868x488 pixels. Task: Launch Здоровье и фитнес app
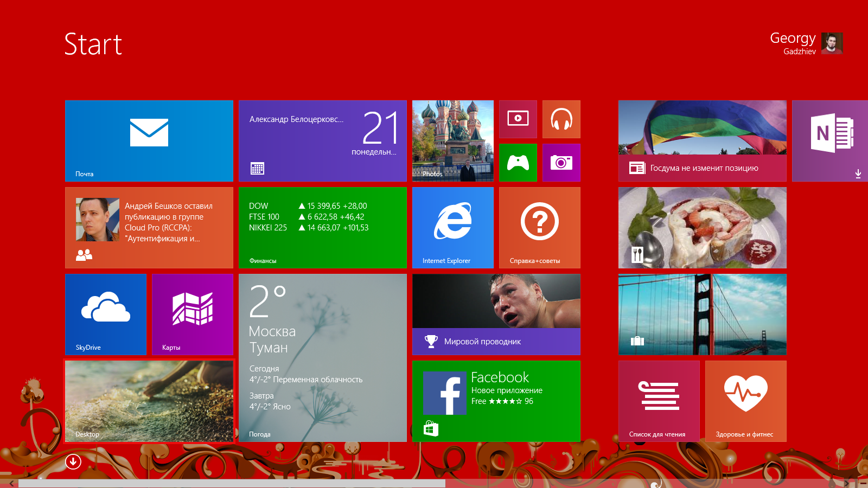745,401
